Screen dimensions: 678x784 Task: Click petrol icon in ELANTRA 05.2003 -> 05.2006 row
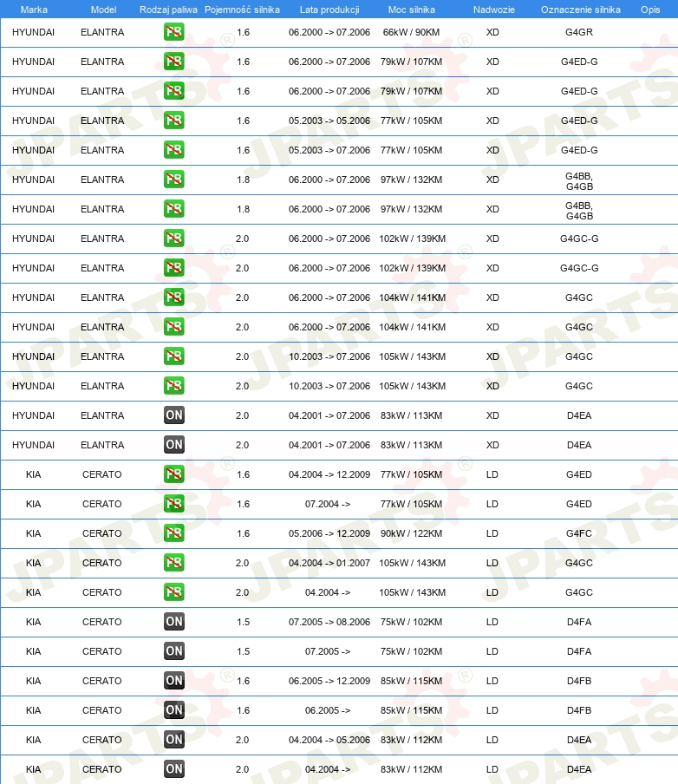(174, 121)
